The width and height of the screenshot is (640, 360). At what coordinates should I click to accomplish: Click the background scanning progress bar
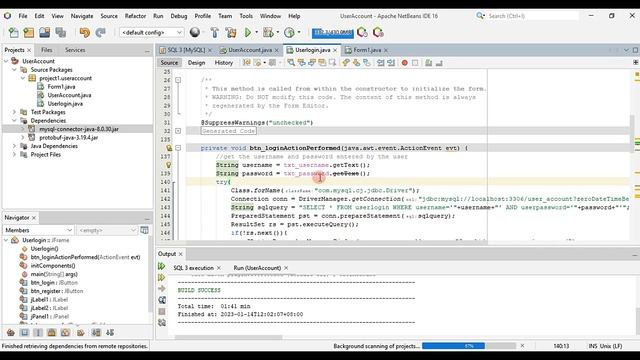click(x=469, y=346)
